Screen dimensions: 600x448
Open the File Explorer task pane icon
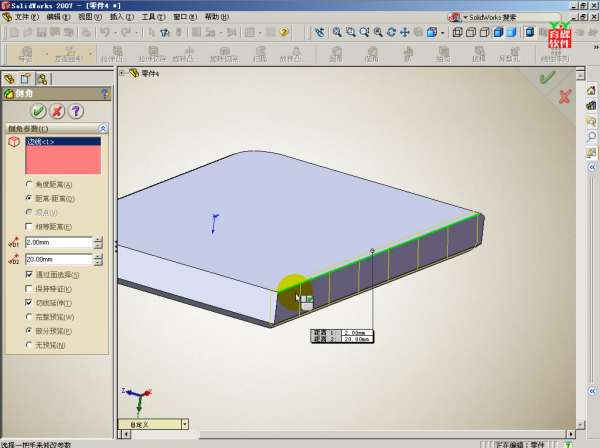coord(591,121)
